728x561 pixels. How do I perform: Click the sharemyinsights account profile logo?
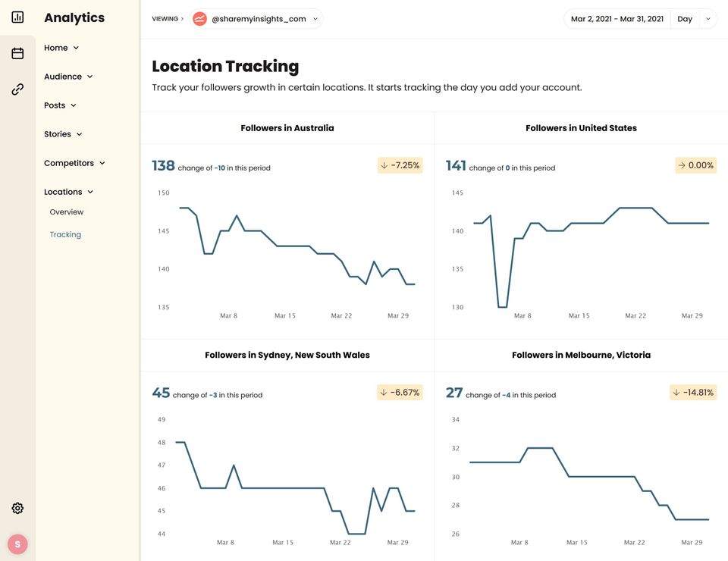coord(199,19)
